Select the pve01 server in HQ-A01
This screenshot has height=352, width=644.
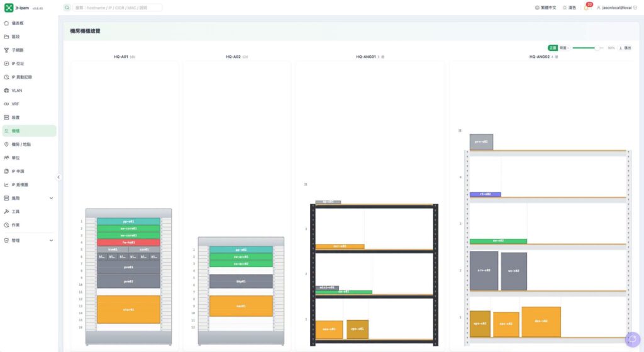pos(128,267)
